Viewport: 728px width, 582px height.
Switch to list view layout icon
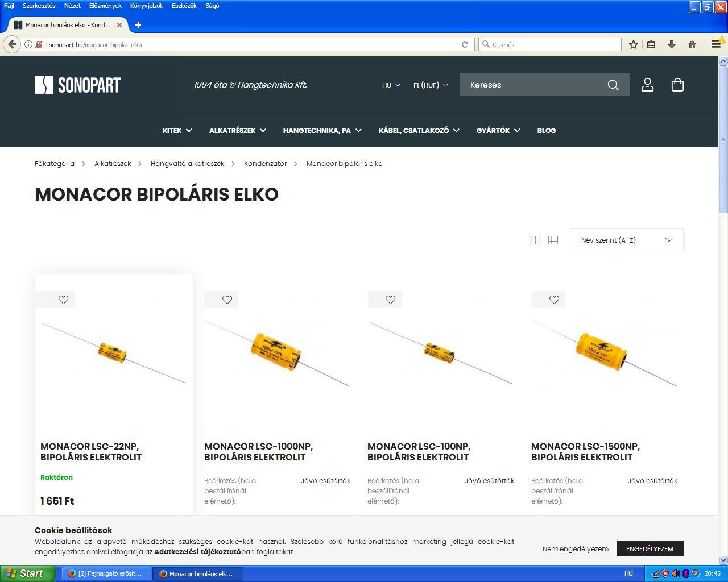(553, 240)
